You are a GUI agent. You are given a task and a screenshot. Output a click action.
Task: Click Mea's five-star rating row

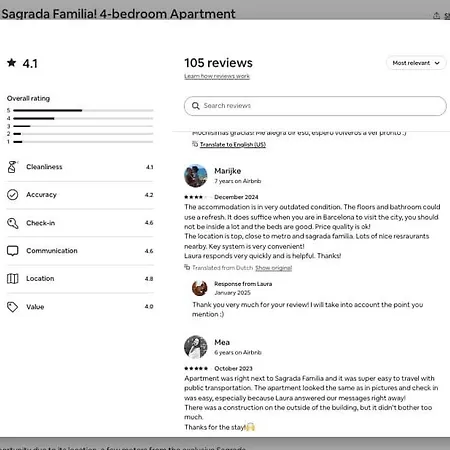coord(196,368)
